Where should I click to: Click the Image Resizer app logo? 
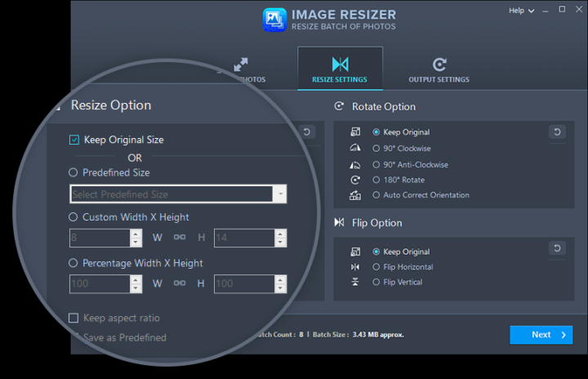point(275,20)
